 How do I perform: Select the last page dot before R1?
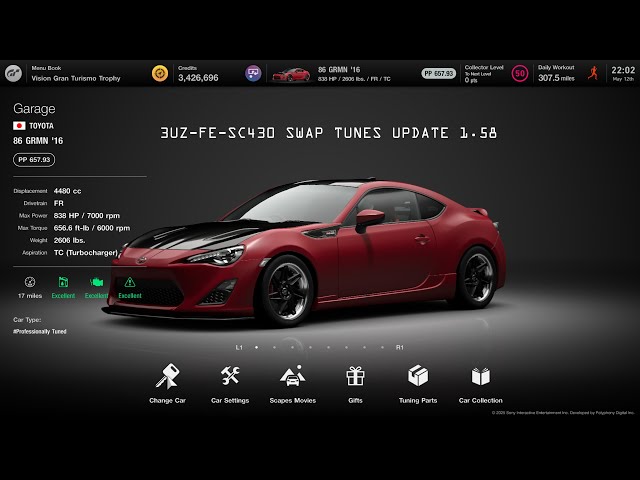coord(382,347)
